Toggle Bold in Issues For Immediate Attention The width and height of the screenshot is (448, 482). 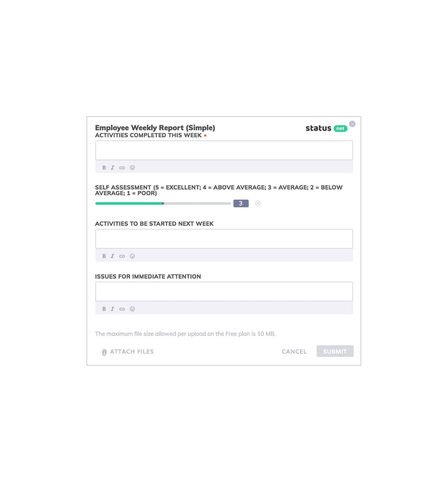point(104,308)
